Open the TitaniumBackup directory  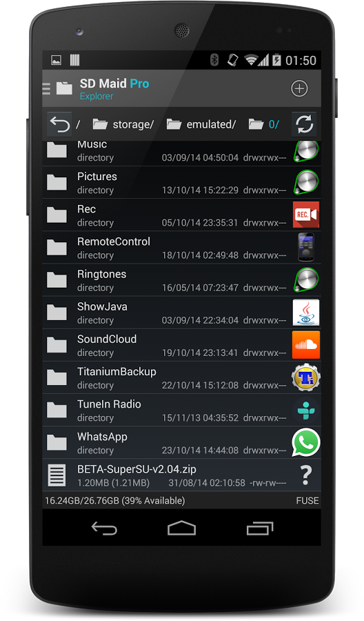click(x=181, y=377)
